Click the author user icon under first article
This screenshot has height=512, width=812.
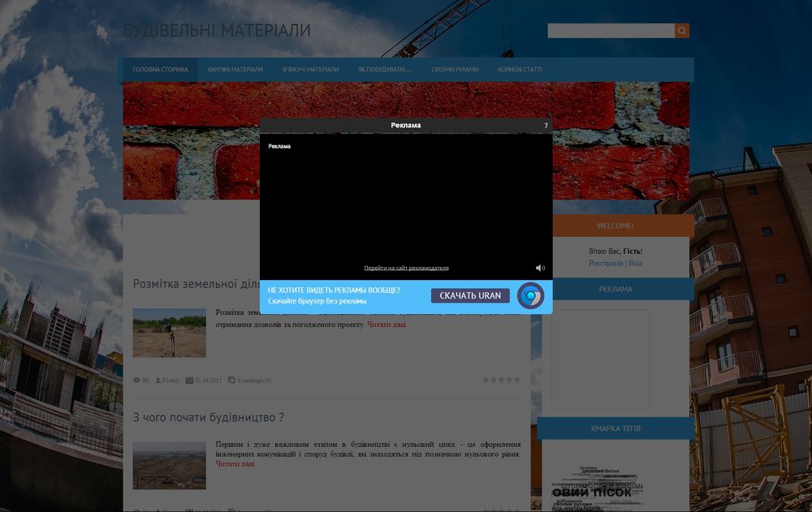(x=158, y=380)
